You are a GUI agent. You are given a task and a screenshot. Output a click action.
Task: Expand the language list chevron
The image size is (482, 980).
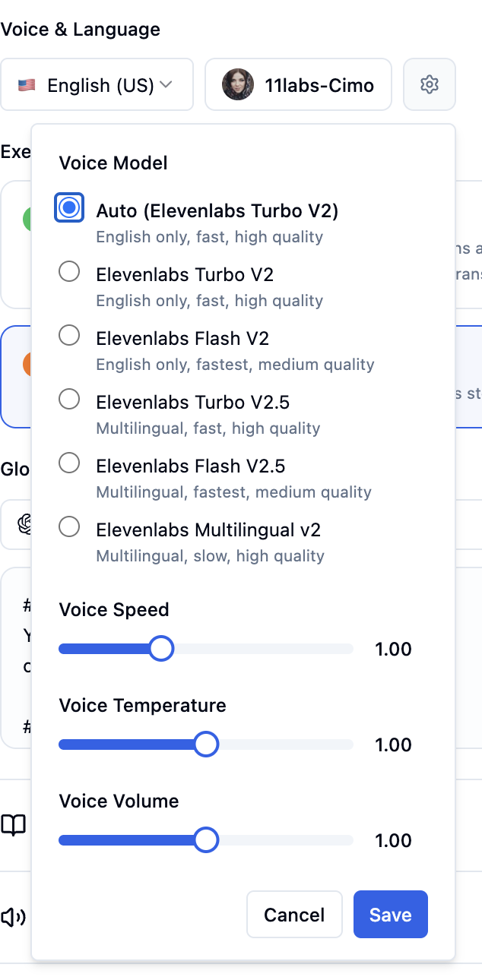pos(168,84)
